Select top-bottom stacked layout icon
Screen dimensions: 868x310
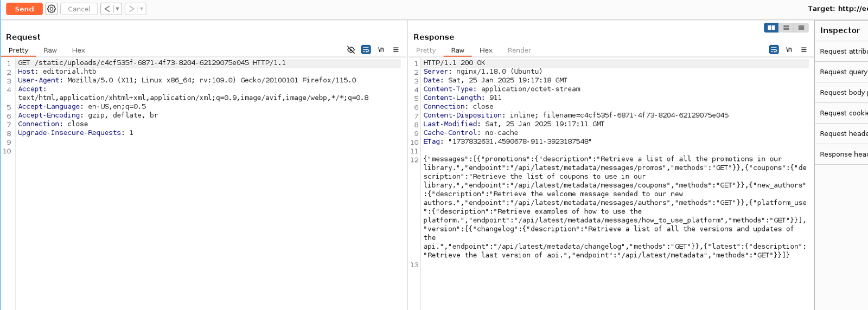(786, 28)
